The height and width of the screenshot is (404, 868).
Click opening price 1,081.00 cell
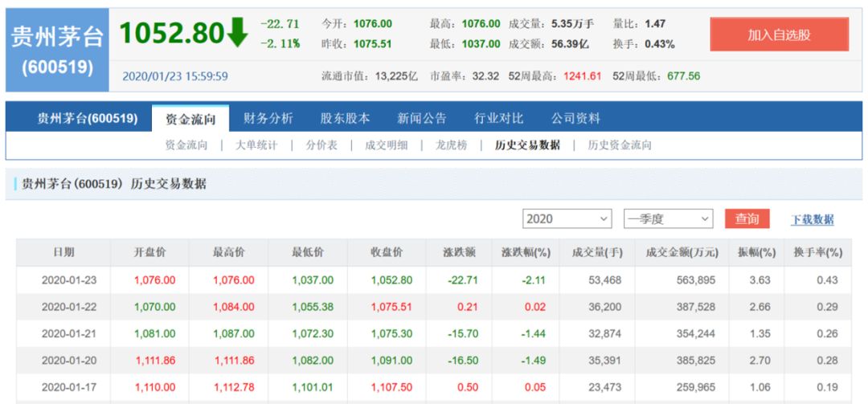[x=154, y=333]
